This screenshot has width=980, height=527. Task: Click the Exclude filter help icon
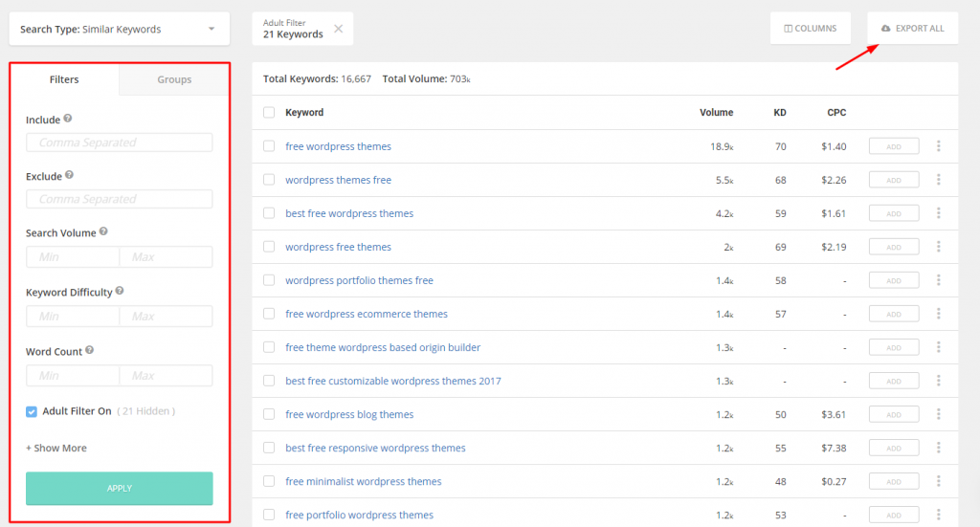[x=70, y=176]
